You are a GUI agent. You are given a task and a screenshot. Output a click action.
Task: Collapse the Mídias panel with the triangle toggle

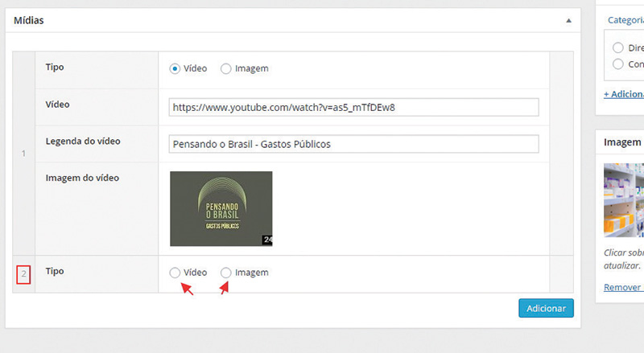point(568,20)
